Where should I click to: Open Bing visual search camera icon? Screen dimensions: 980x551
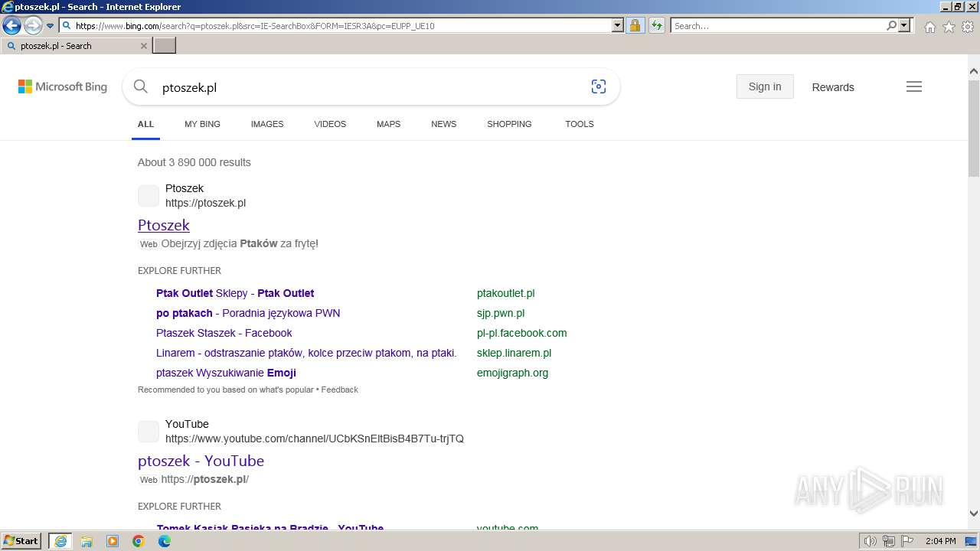coord(599,86)
